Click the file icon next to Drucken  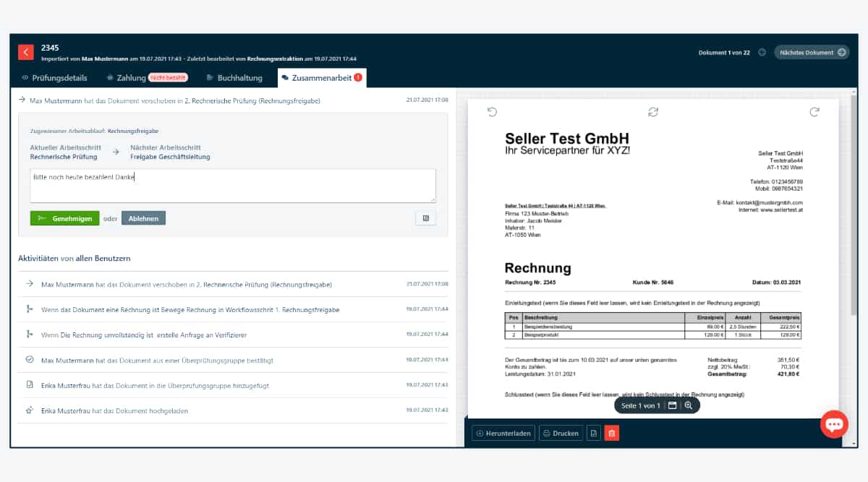coord(593,433)
